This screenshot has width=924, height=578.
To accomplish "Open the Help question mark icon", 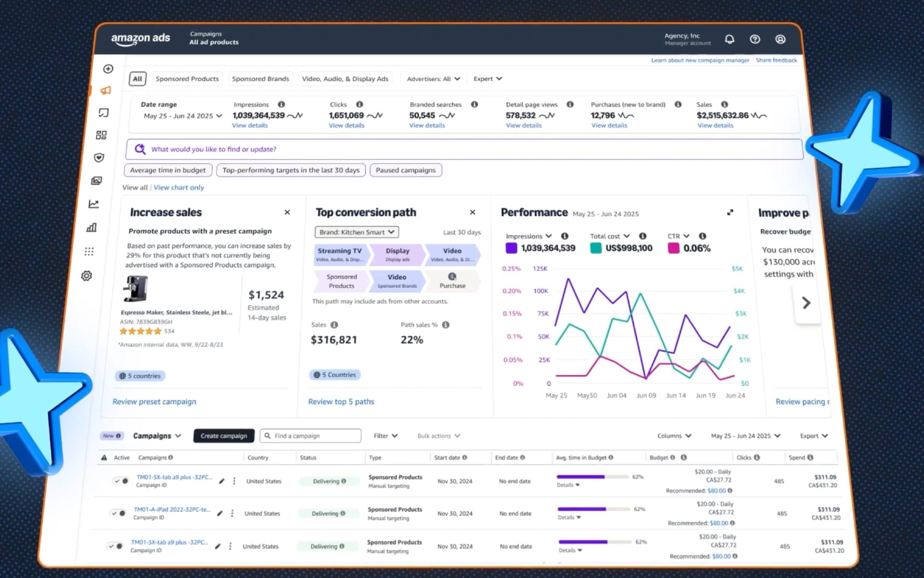I will (755, 39).
